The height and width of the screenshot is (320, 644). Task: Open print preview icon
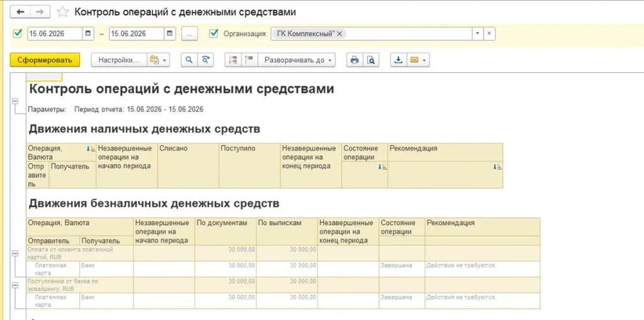tap(371, 60)
